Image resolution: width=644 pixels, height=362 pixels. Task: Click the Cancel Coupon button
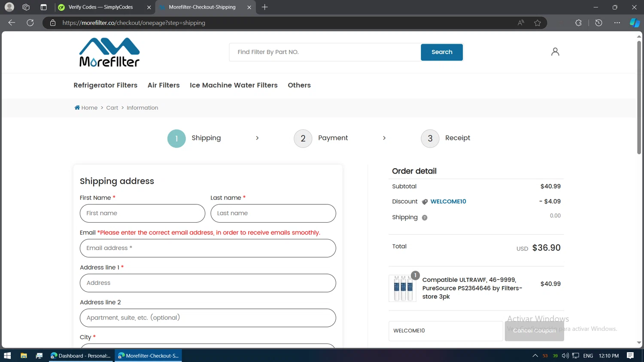click(534, 331)
